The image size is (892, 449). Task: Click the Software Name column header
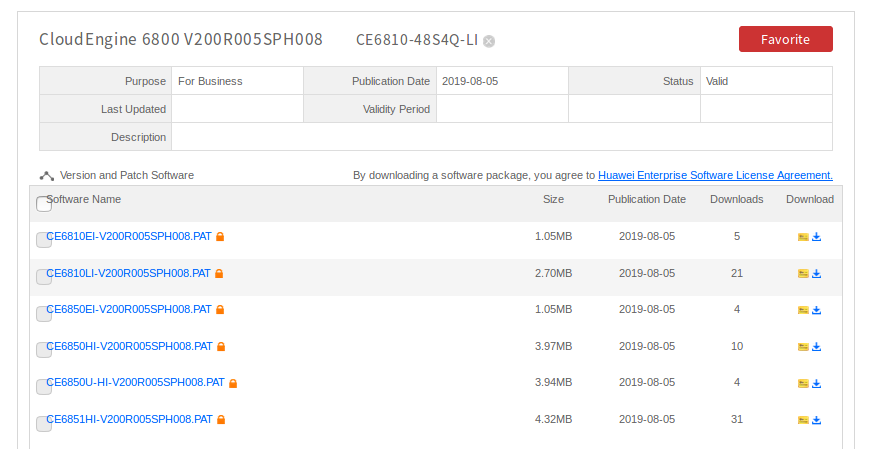click(x=86, y=199)
